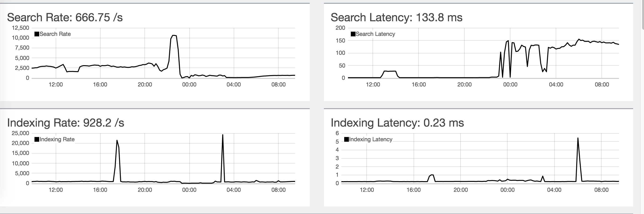Toggle the Search Latency series via legend label
The height and width of the screenshot is (214, 644).
pyautogui.click(x=375, y=34)
